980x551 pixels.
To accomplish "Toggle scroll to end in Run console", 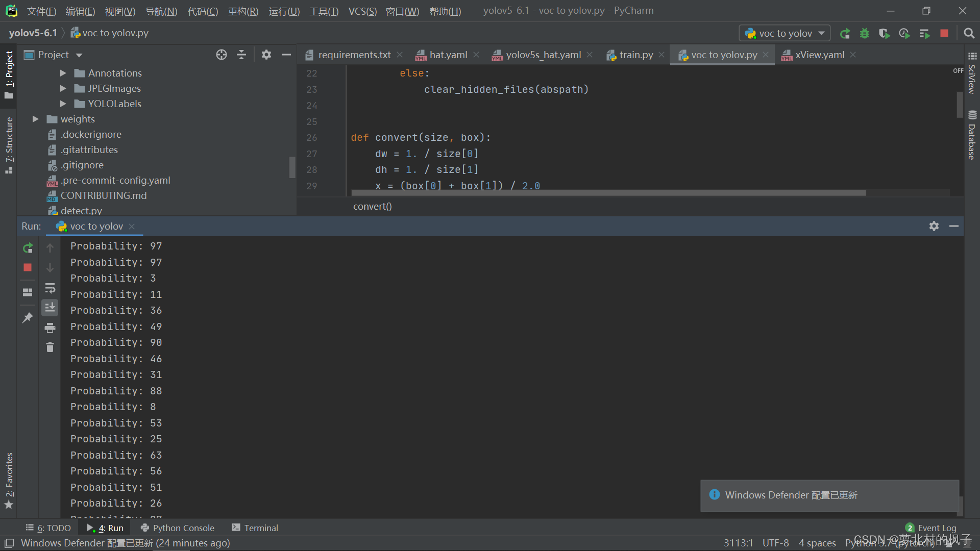I will [50, 308].
